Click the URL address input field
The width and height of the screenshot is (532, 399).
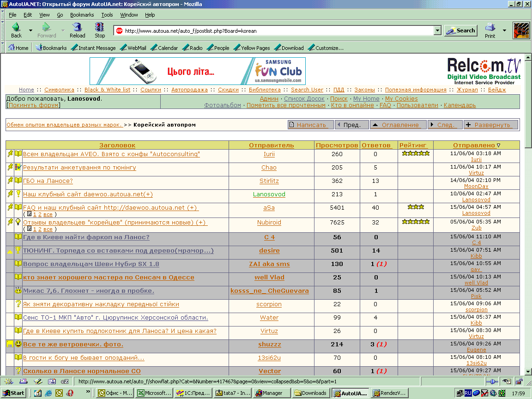point(277,31)
